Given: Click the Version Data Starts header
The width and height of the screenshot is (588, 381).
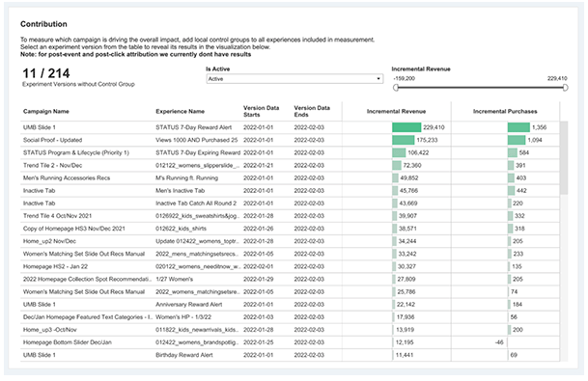Looking at the screenshot, I should 261,111.
